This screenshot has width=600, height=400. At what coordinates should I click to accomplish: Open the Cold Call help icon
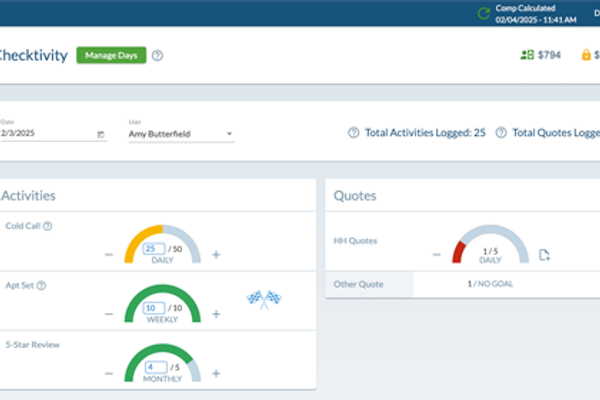tap(47, 226)
